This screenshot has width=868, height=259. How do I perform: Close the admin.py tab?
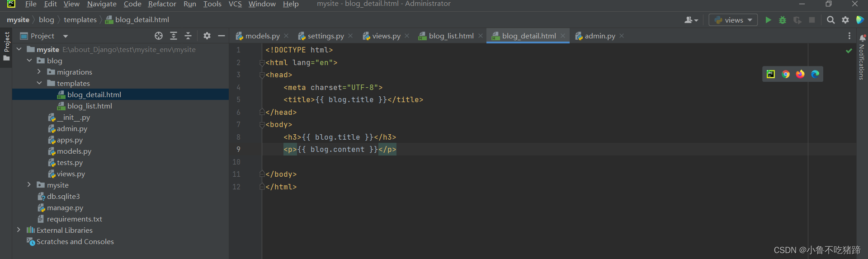[x=622, y=36]
